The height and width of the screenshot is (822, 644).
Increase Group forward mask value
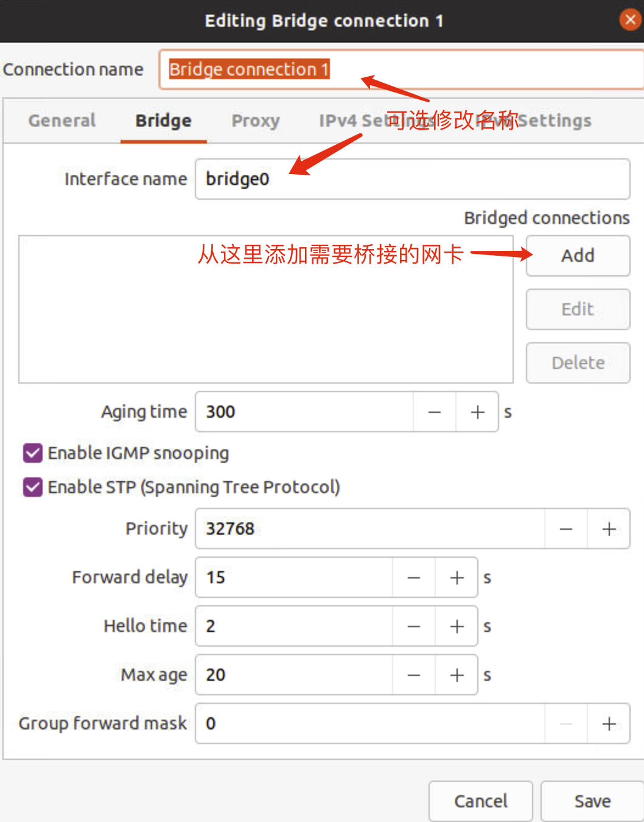(x=609, y=724)
